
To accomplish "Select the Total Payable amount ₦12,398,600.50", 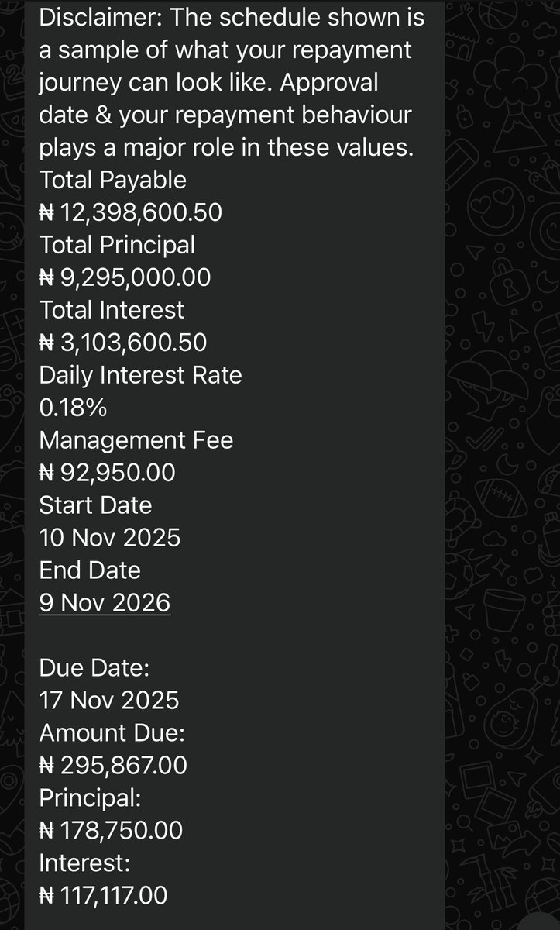I will tap(130, 212).
